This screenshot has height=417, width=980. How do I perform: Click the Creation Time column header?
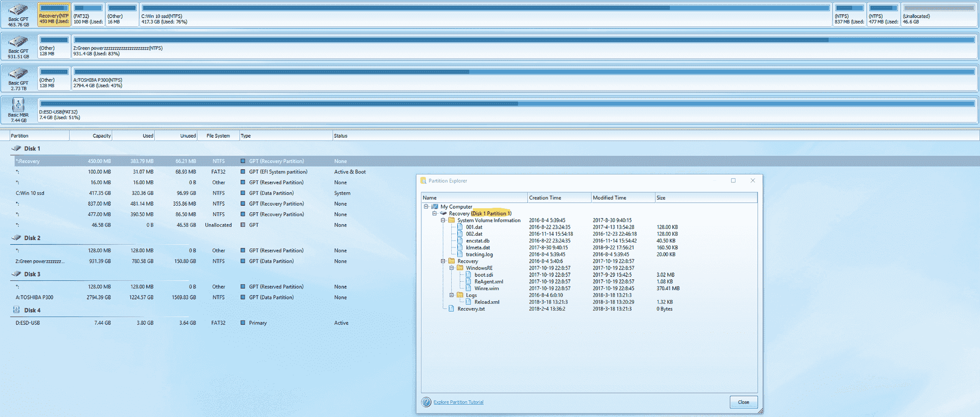(x=559, y=198)
